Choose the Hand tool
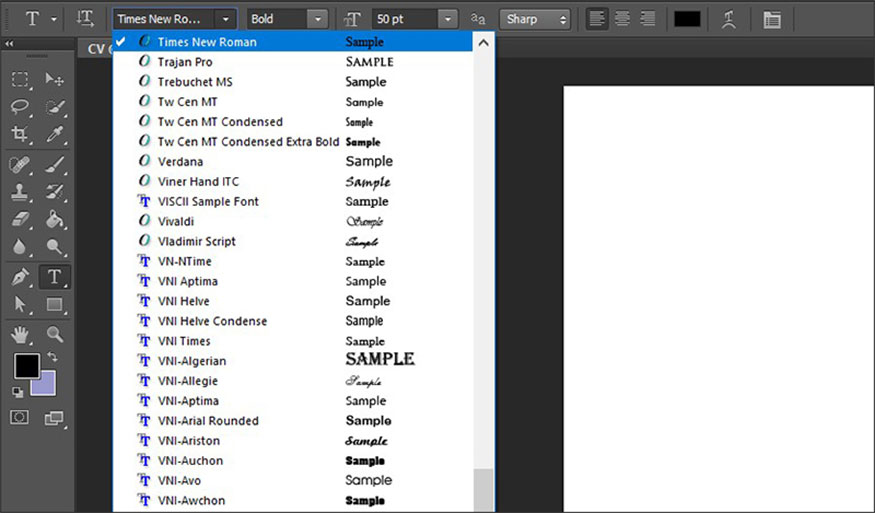This screenshot has height=513, width=875. pyautogui.click(x=20, y=334)
